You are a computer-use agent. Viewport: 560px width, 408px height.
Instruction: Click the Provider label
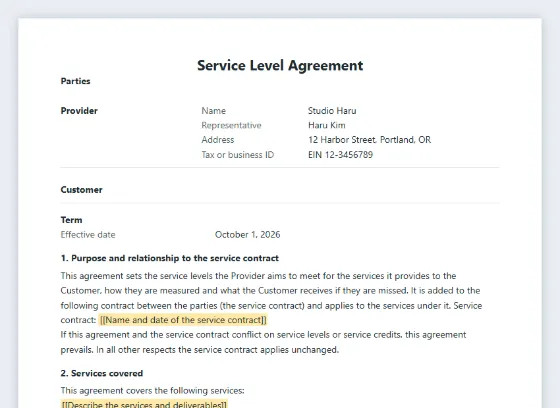point(79,111)
